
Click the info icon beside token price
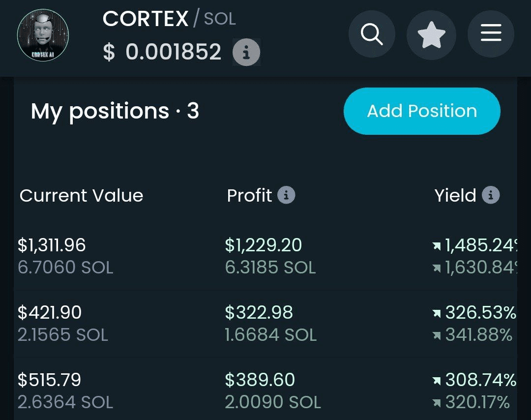pos(246,53)
